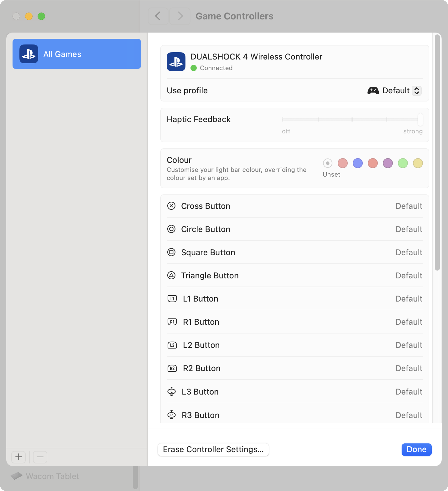448x491 pixels.
Task: Click the Square Button icon
Action: (171, 252)
